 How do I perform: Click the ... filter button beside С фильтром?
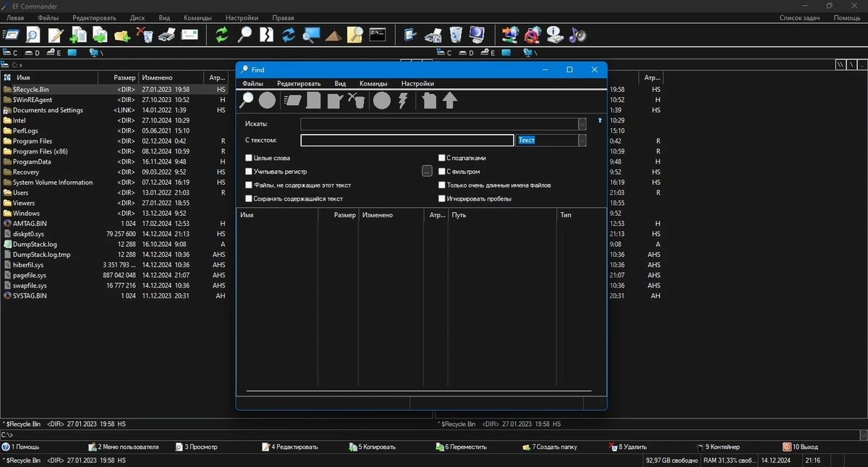(x=427, y=172)
